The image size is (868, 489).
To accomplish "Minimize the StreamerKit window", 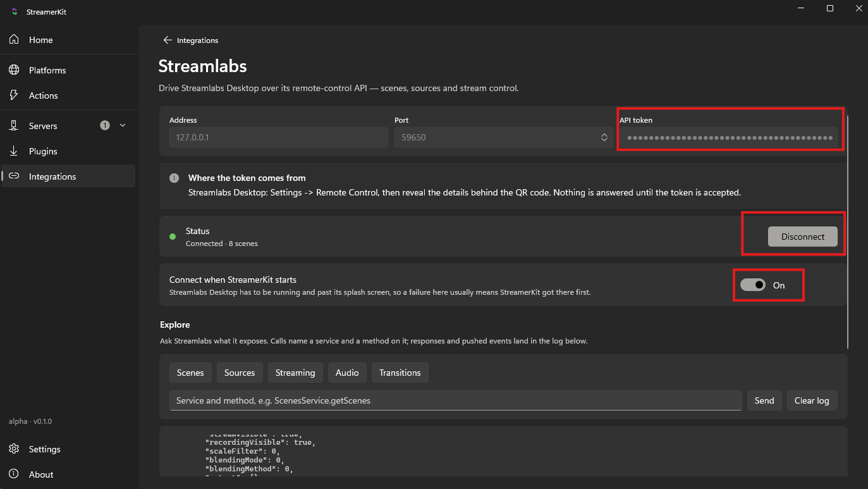I will (801, 8).
